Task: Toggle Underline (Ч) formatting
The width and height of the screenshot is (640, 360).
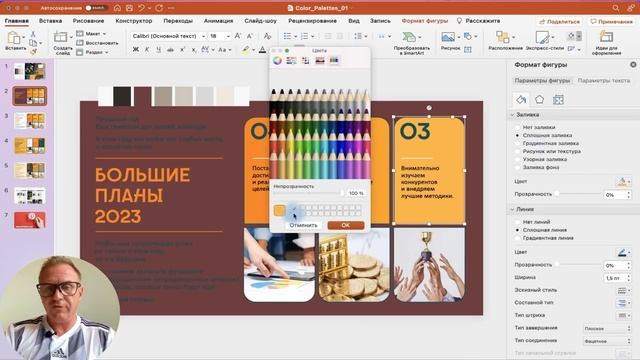Action: (158, 49)
